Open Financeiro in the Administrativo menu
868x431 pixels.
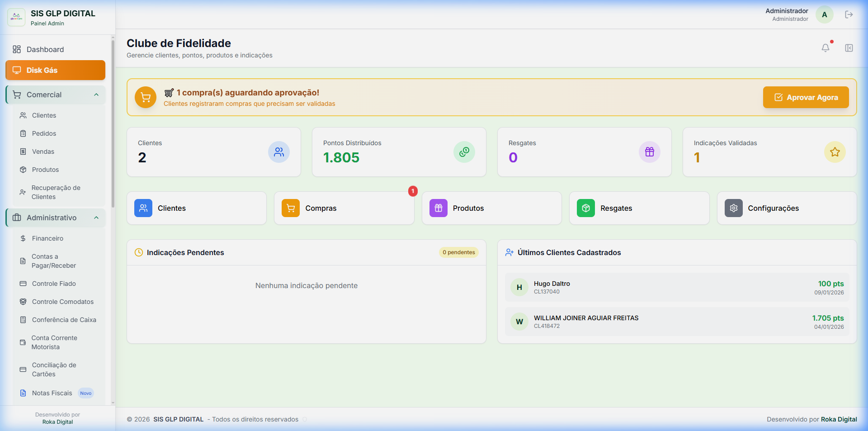(x=47, y=238)
